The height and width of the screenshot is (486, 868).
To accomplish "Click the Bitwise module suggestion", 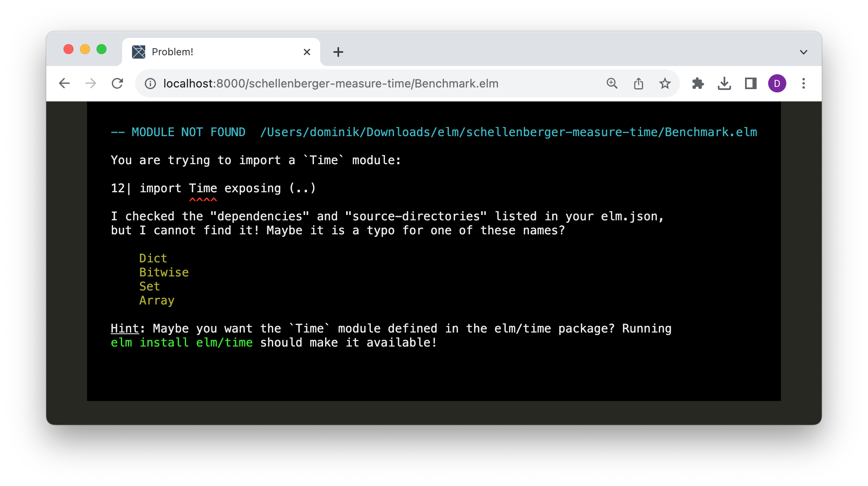I will (x=164, y=272).
